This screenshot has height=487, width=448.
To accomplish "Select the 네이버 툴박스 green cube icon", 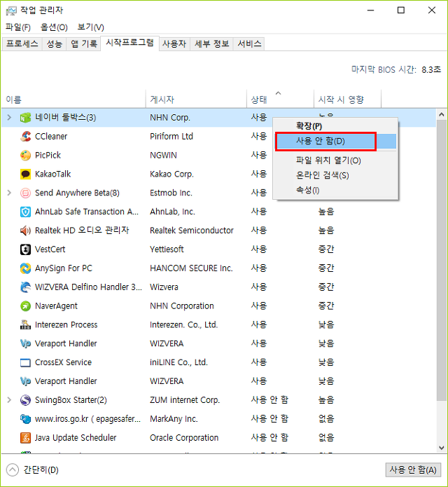I will click(x=25, y=118).
